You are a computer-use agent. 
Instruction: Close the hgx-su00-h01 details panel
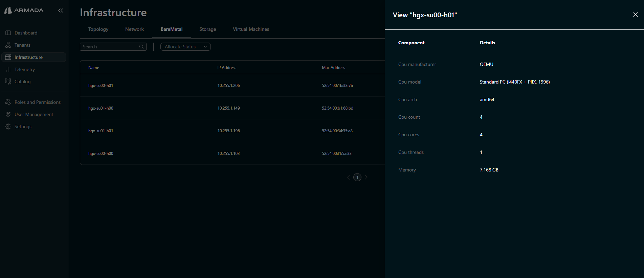click(x=635, y=15)
